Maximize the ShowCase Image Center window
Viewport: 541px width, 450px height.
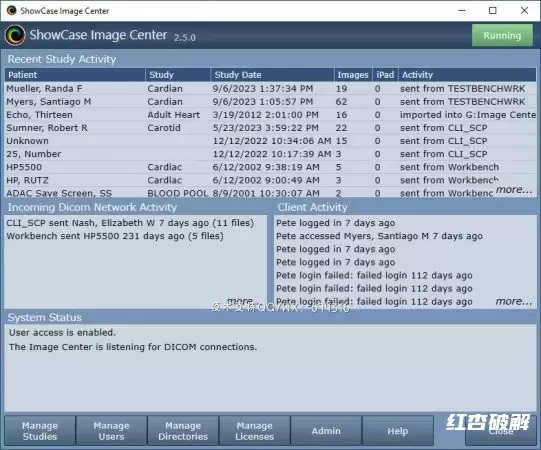(x=493, y=11)
